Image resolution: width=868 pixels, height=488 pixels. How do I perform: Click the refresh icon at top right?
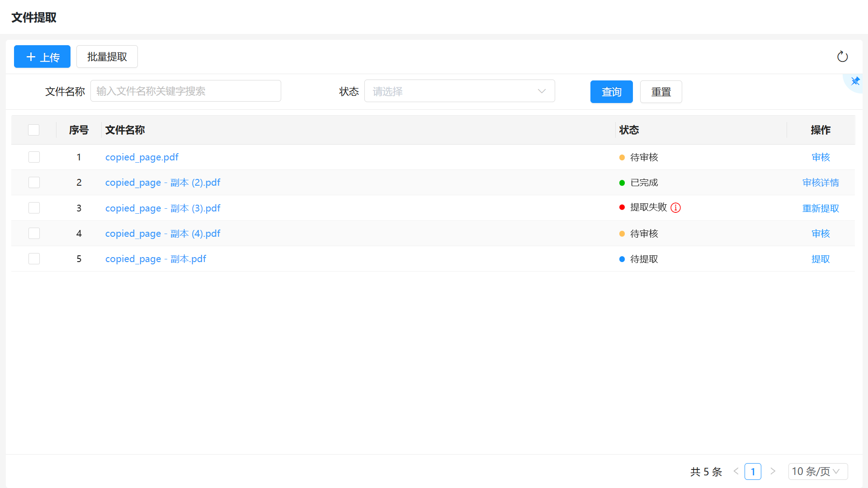842,56
